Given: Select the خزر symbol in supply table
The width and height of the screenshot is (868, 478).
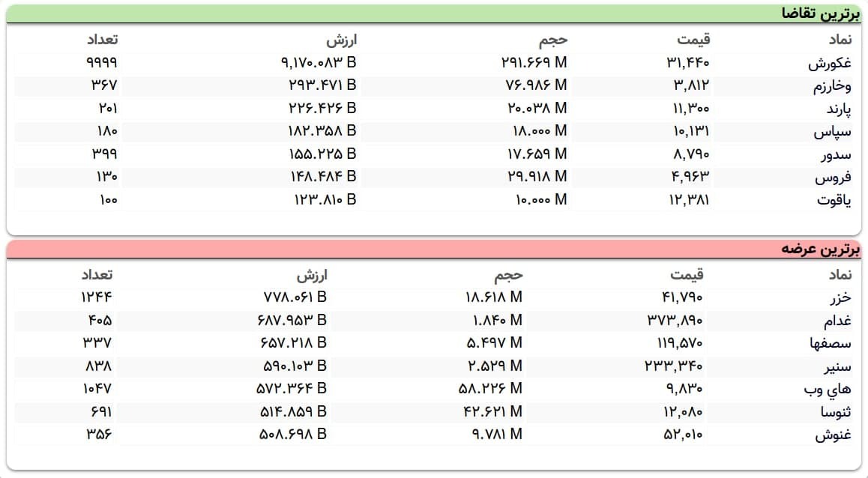Looking at the screenshot, I should [840, 297].
